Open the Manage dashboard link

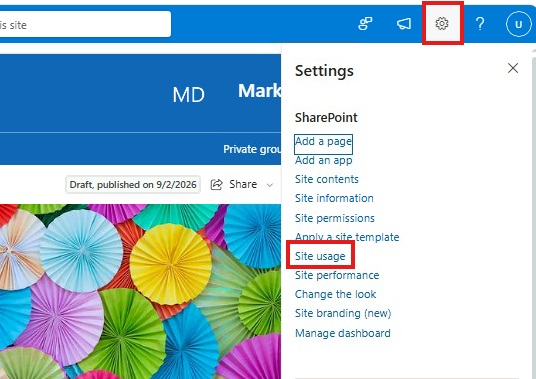343,333
